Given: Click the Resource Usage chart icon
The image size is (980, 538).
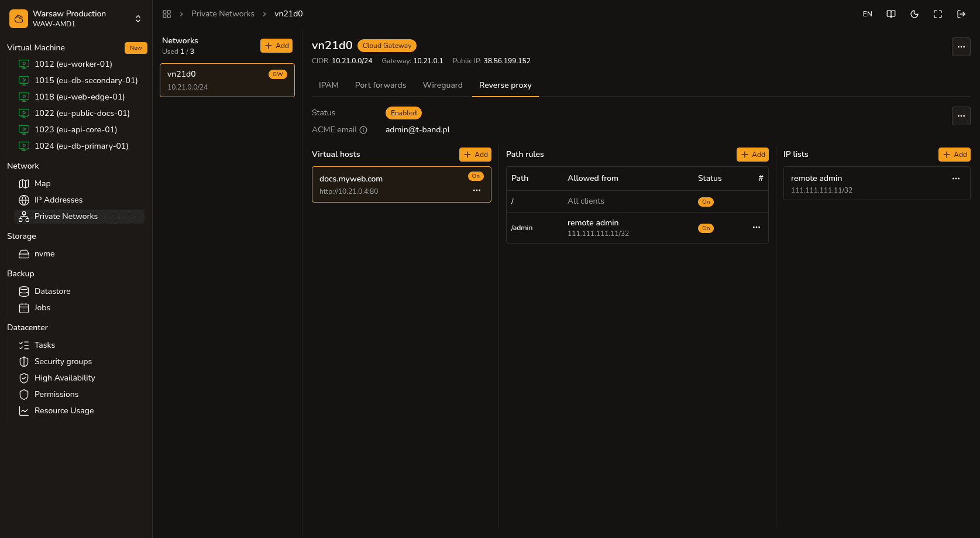Looking at the screenshot, I should (x=24, y=411).
